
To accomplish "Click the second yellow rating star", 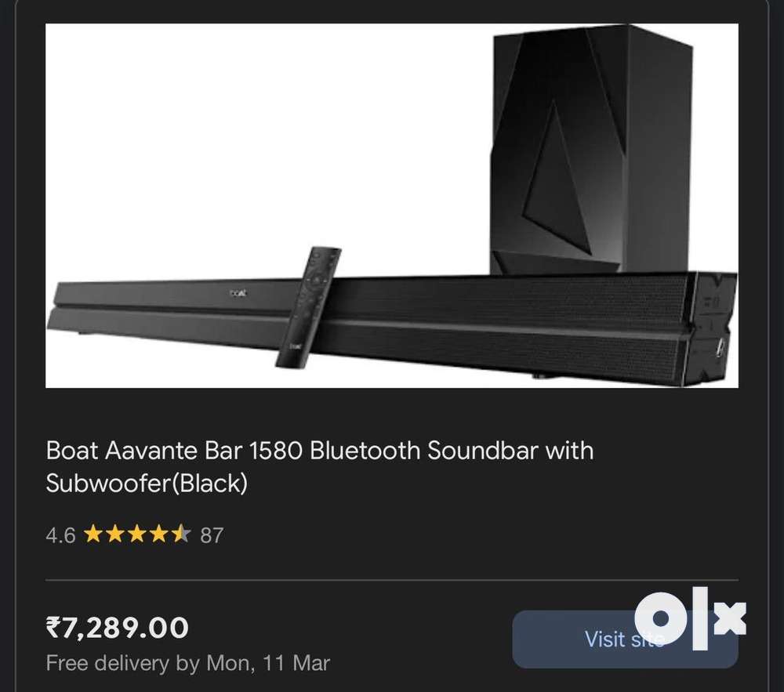I will click(x=114, y=534).
